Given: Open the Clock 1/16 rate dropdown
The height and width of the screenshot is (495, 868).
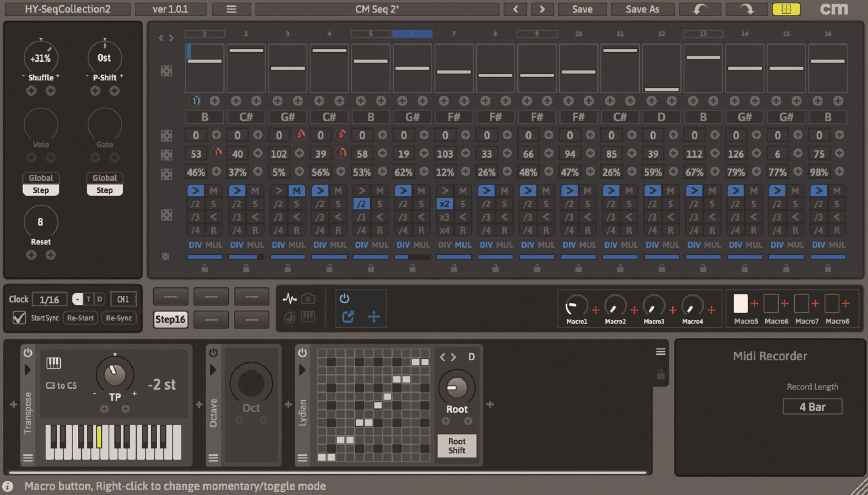Looking at the screenshot, I should coord(49,299).
